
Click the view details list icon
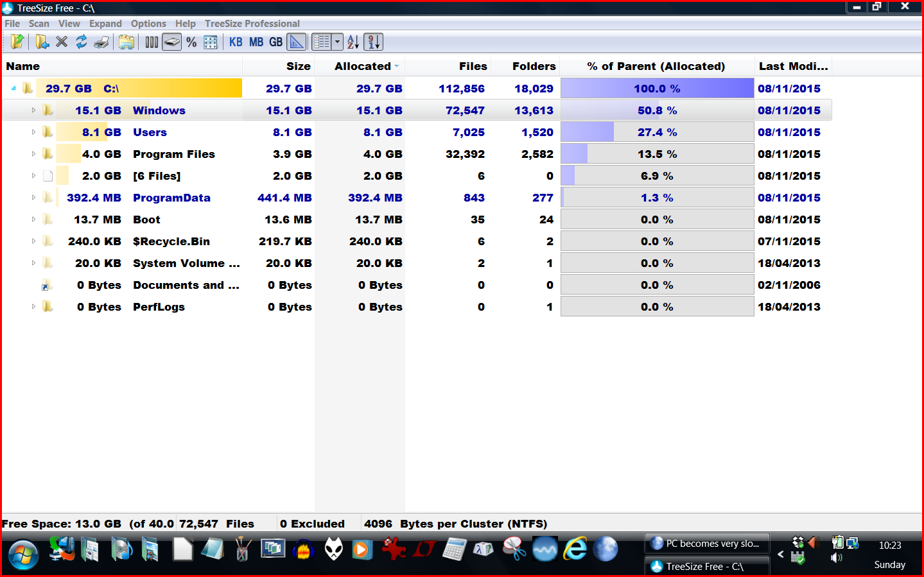click(x=322, y=42)
